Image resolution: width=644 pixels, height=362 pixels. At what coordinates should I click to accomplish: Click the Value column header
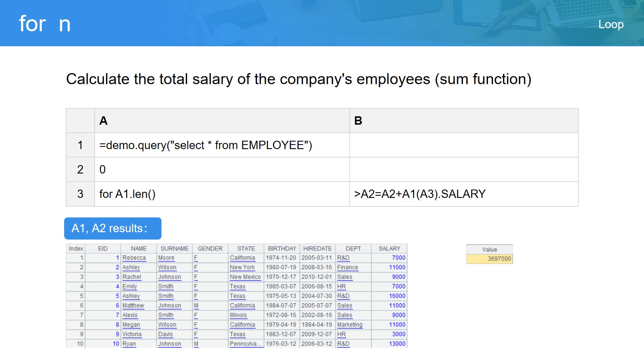(489, 249)
